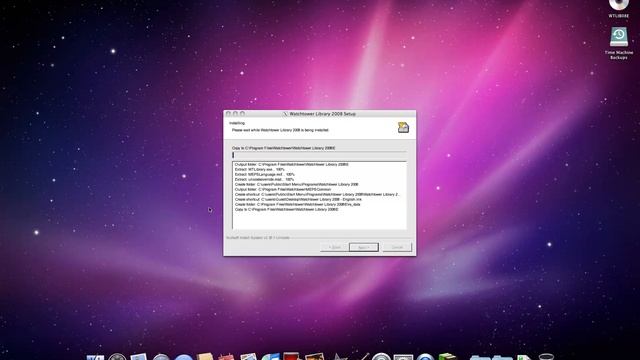The image size is (640, 360).
Task: Click the Back button in setup dialog
Action: [x=335, y=247]
